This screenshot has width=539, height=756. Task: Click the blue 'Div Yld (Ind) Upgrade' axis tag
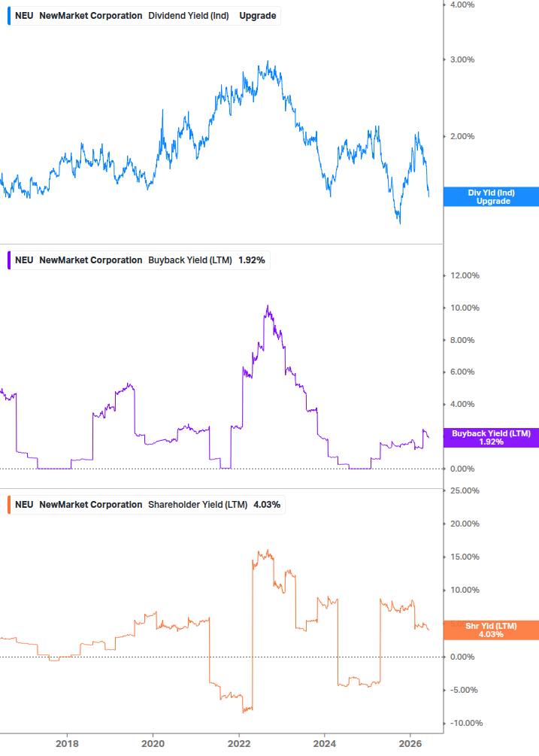coord(491,197)
